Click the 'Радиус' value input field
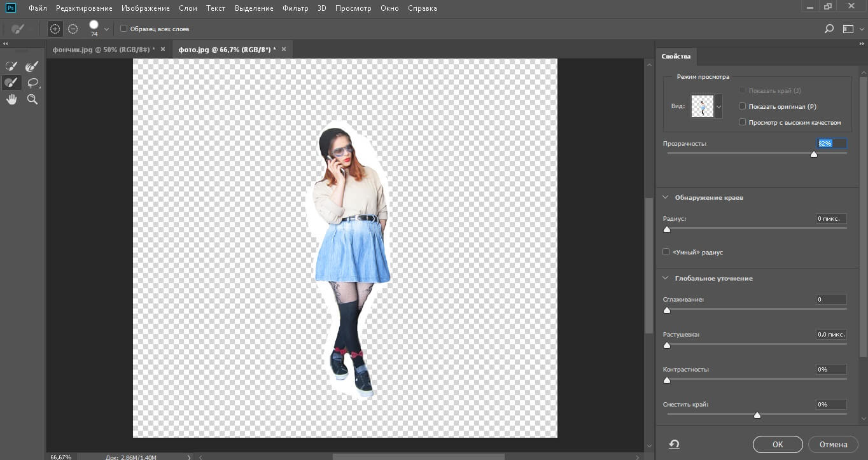 pyautogui.click(x=831, y=219)
